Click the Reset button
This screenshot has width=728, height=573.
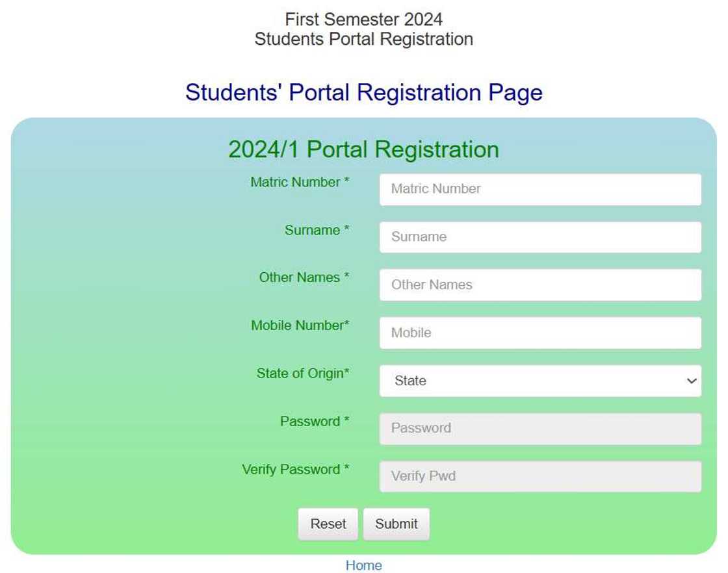point(328,524)
